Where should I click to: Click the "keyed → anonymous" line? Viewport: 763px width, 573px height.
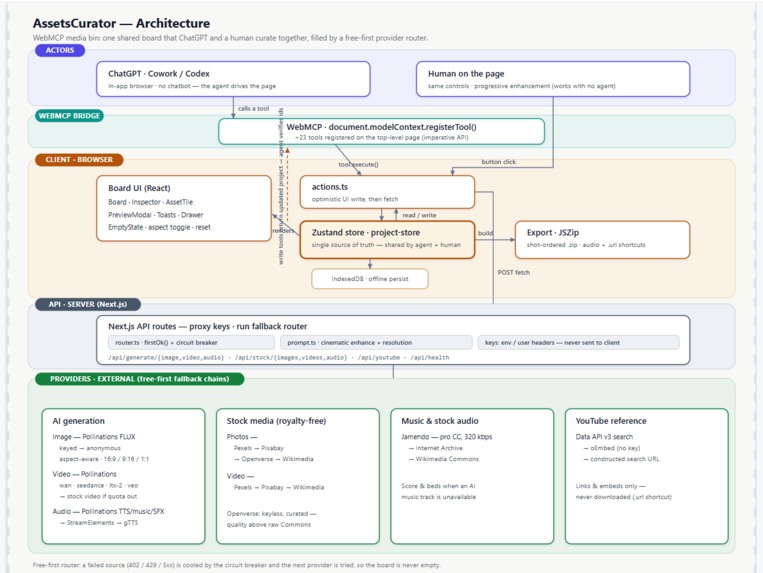(x=90, y=448)
